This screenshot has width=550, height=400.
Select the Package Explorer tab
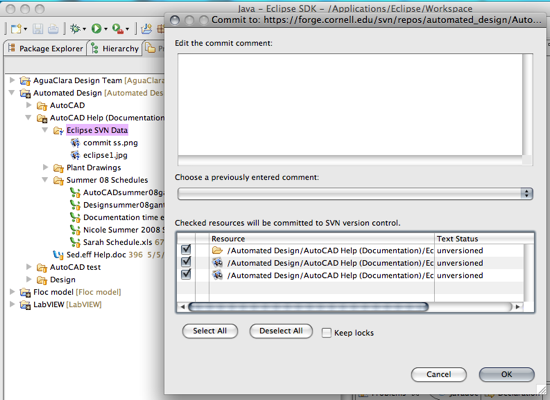(x=46, y=48)
